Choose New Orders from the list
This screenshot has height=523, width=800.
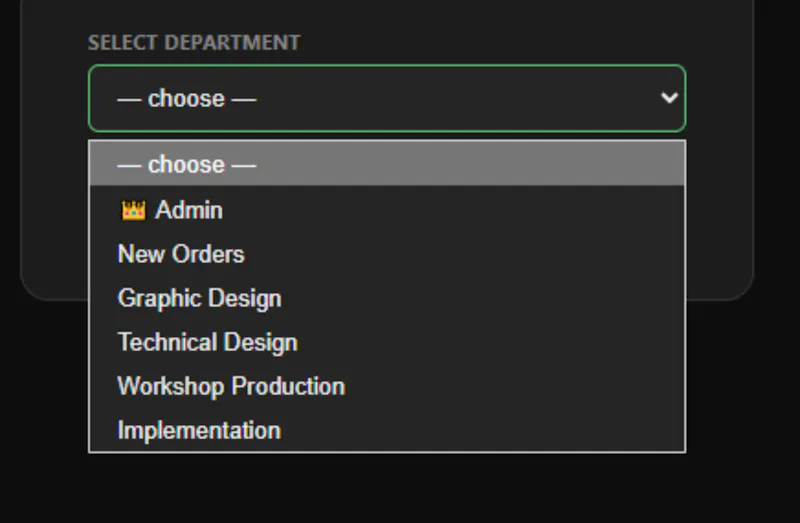point(387,254)
